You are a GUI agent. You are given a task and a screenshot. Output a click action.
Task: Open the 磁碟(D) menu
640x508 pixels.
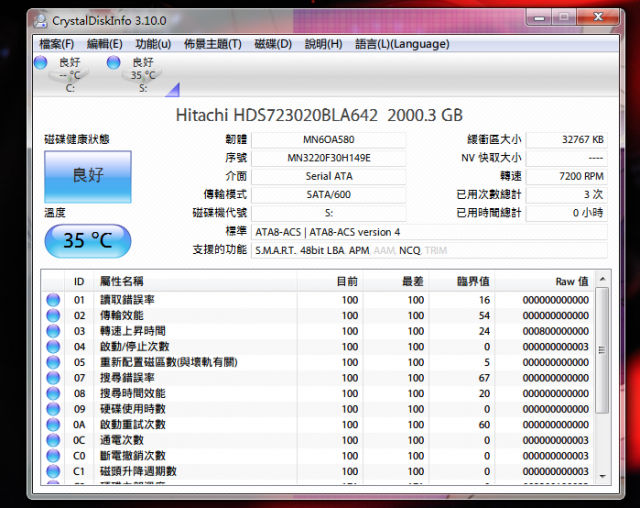273,44
